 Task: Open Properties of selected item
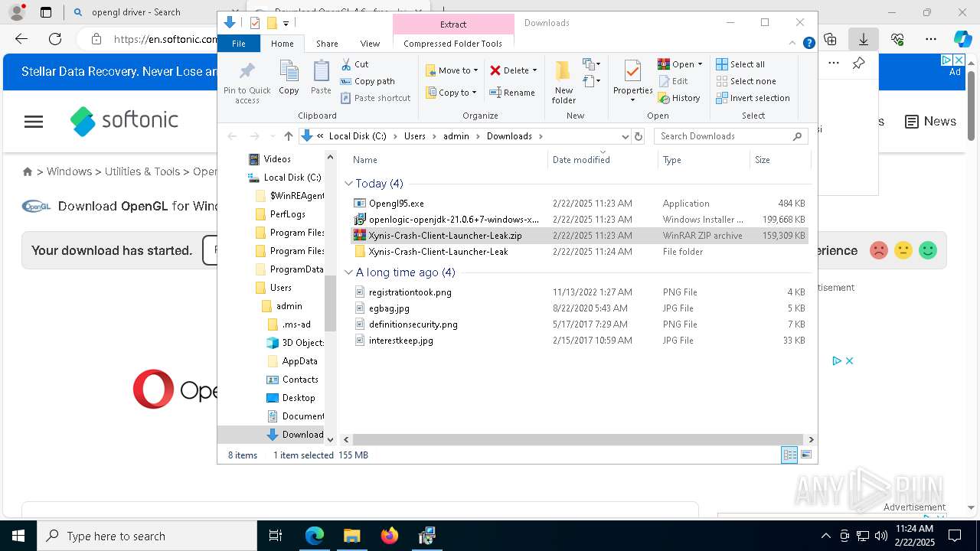pos(632,80)
